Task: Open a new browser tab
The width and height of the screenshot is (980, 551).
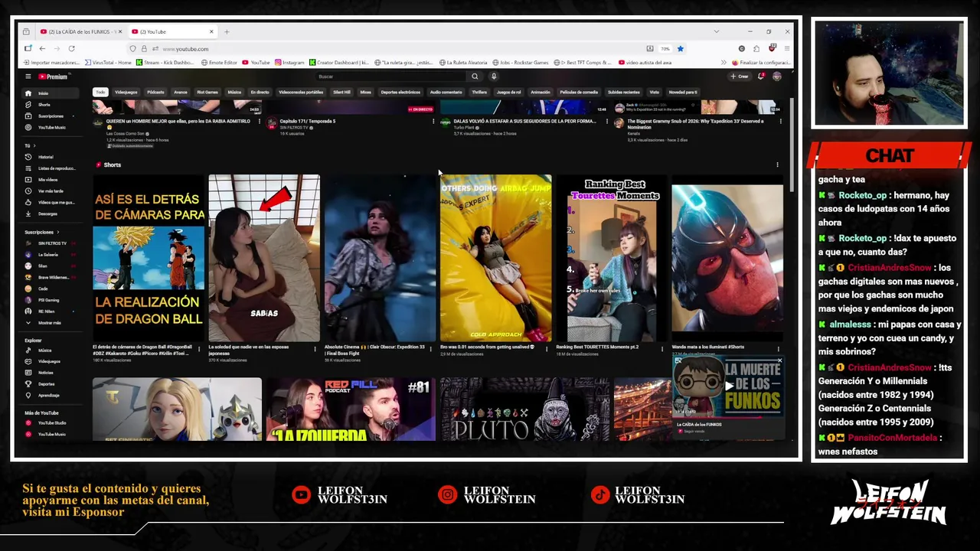Action: [227, 31]
